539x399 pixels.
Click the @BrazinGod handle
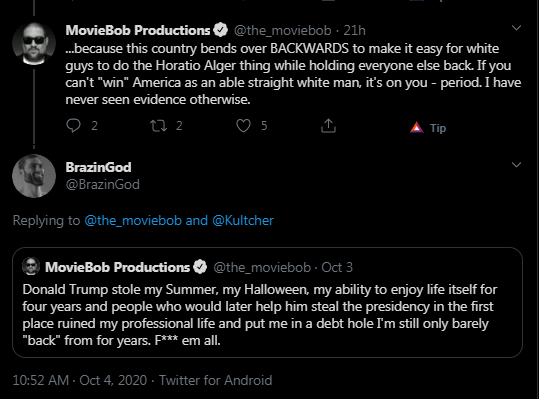[102, 185]
